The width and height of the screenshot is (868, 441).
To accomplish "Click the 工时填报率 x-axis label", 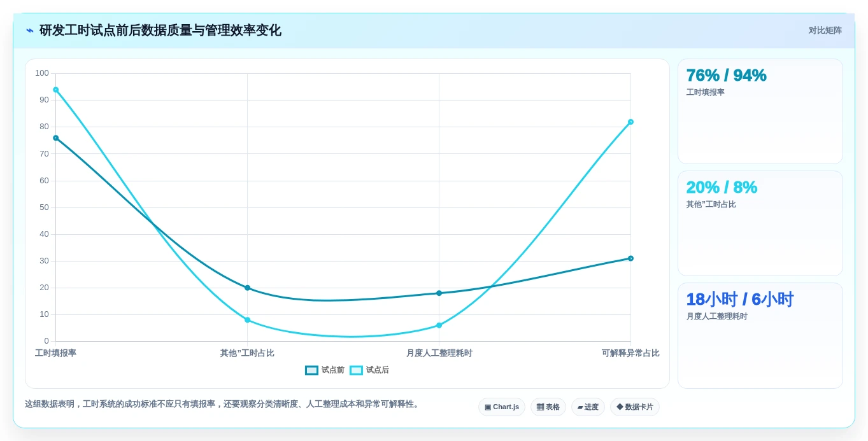I will point(56,353).
